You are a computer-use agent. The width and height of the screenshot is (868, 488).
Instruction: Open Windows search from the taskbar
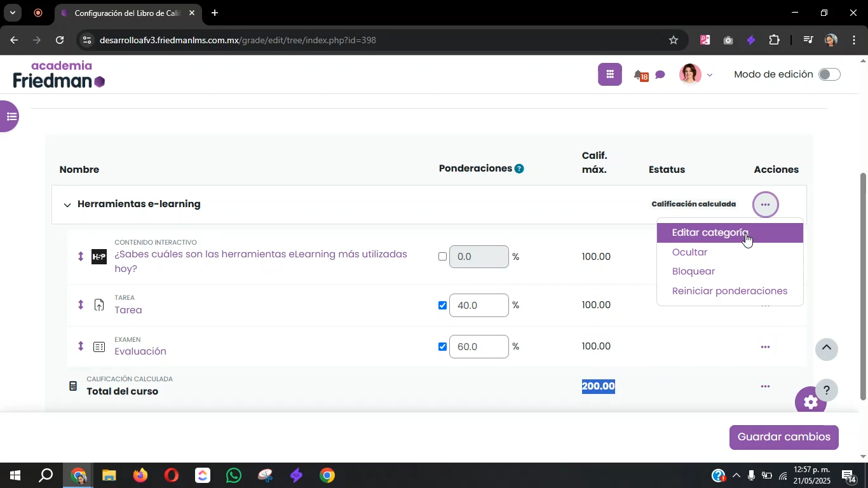(x=46, y=475)
